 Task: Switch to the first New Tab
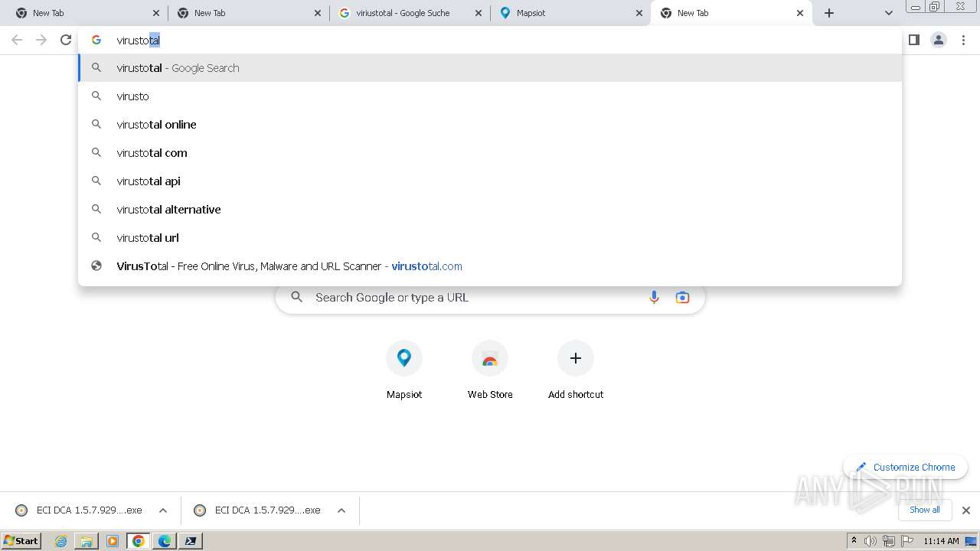[x=87, y=13]
